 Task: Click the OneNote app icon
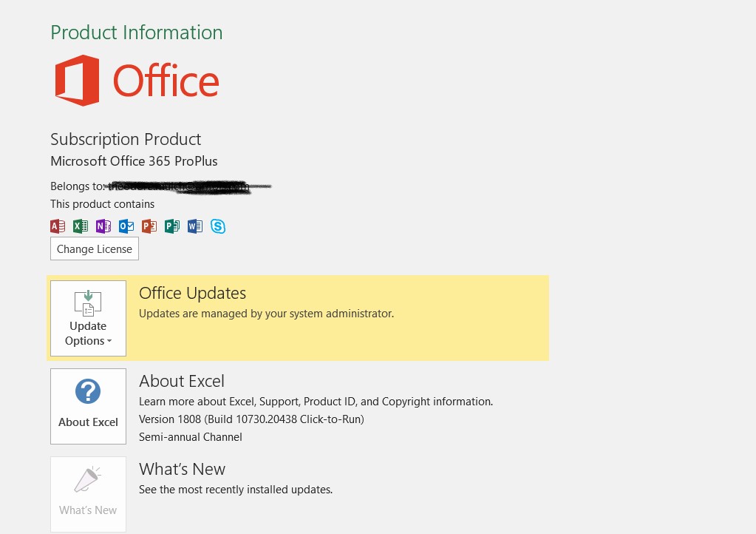[x=103, y=226]
